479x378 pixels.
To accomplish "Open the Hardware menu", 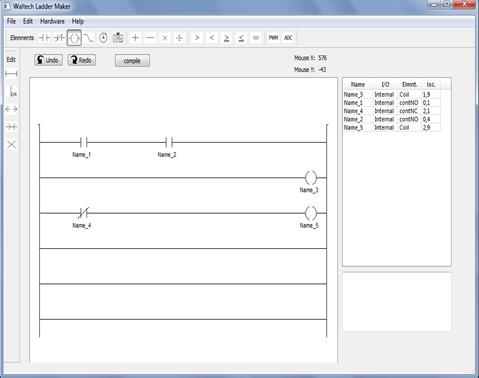I will [52, 21].
